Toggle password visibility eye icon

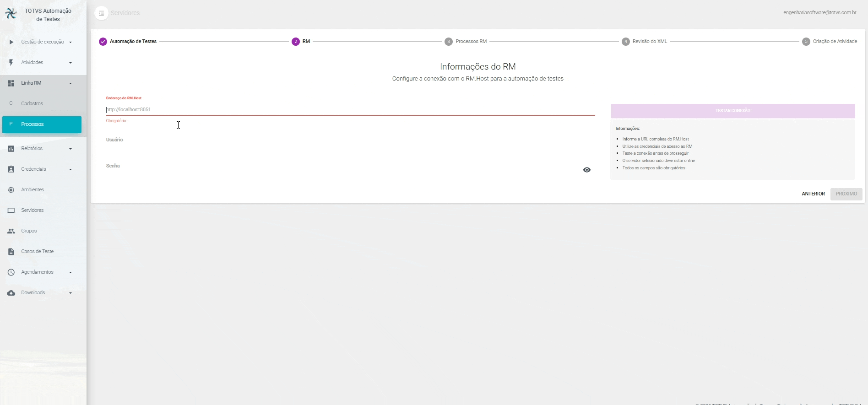click(587, 170)
